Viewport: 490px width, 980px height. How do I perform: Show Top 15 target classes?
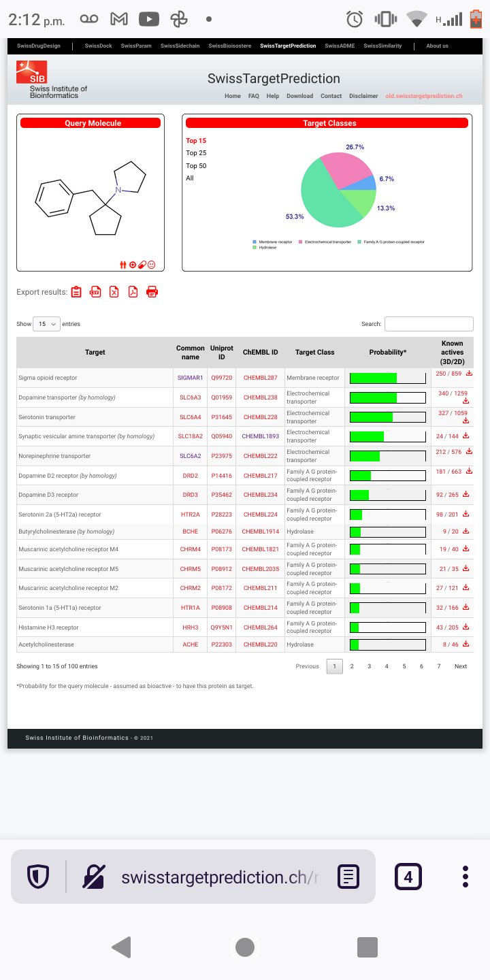tap(196, 141)
